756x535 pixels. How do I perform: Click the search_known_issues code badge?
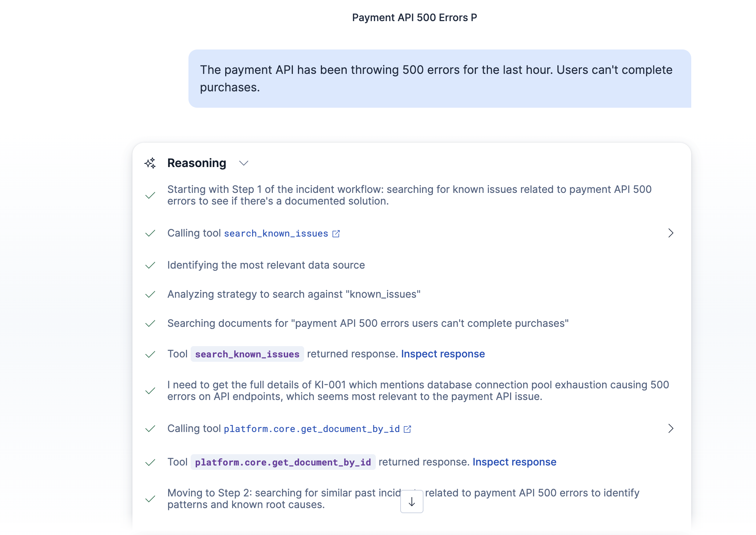(x=247, y=354)
